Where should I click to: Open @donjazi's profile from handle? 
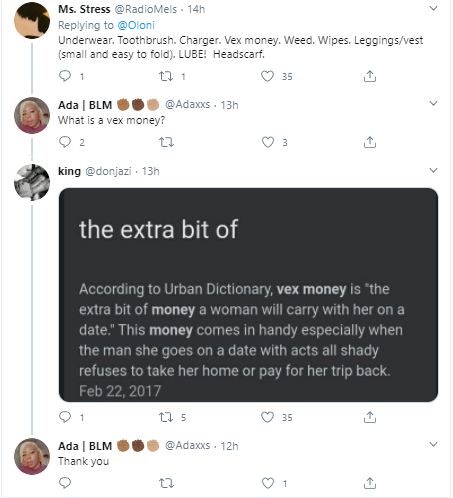point(108,171)
